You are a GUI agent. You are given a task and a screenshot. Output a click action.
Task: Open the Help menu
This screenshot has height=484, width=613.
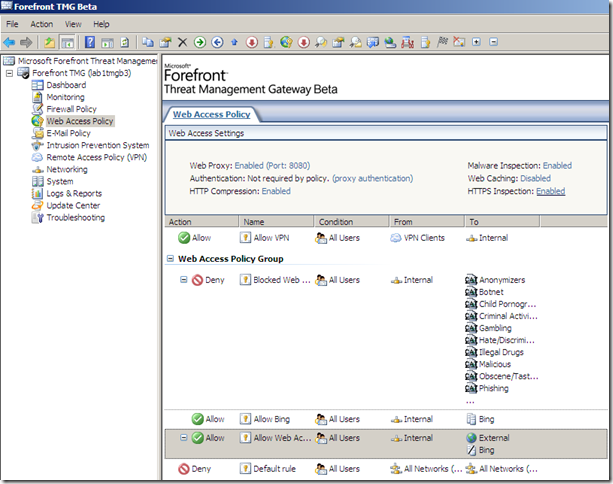[x=101, y=24]
